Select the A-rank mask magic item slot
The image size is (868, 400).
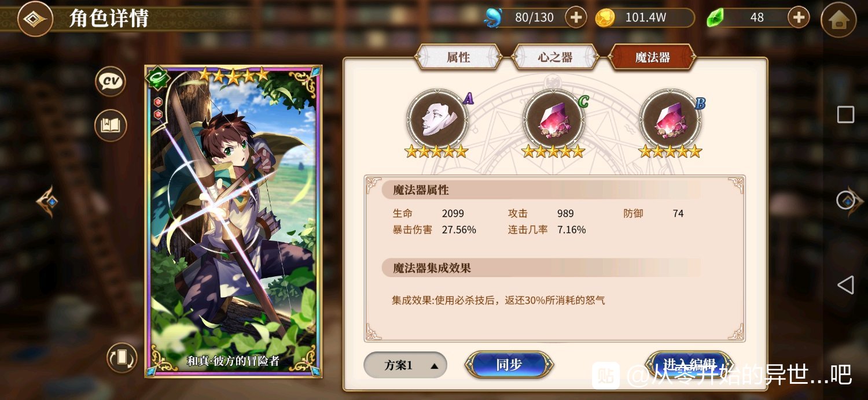click(437, 120)
